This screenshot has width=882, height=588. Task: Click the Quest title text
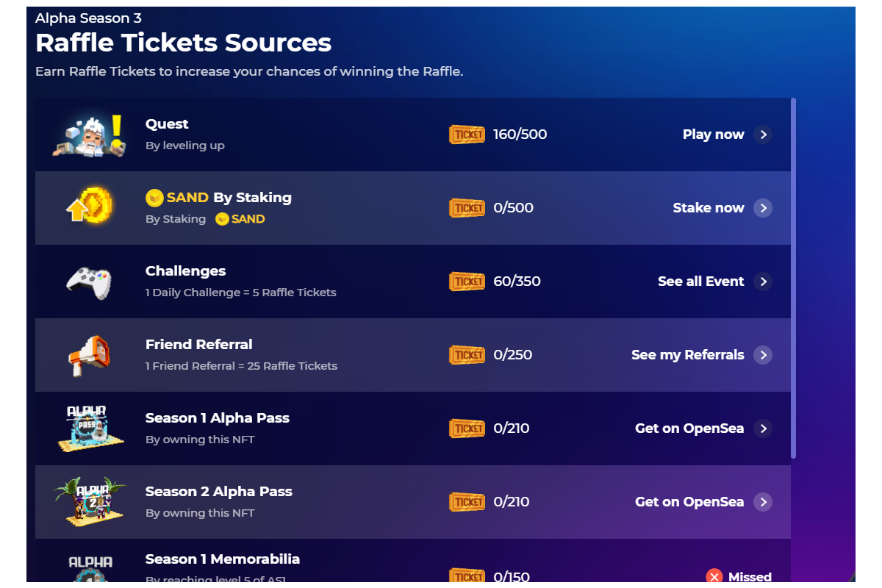167,124
